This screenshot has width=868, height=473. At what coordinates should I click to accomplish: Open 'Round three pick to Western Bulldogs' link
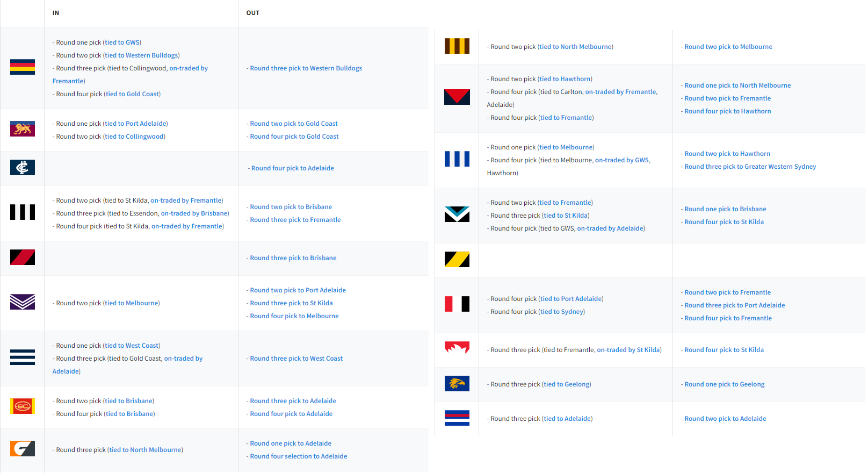pyautogui.click(x=306, y=68)
